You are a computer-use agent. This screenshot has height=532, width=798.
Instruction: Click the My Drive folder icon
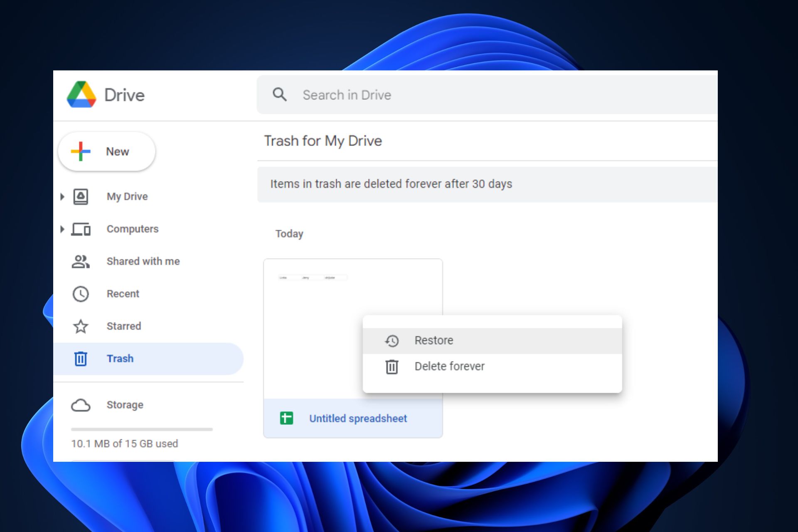[x=81, y=196]
